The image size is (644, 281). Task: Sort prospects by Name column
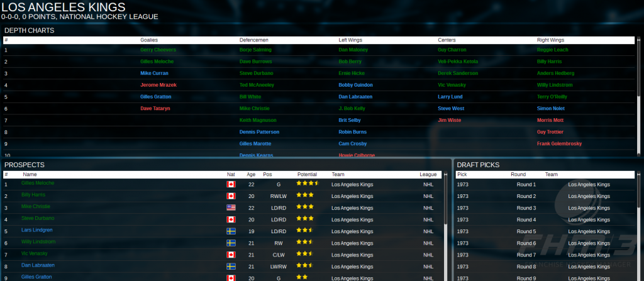coord(30,175)
